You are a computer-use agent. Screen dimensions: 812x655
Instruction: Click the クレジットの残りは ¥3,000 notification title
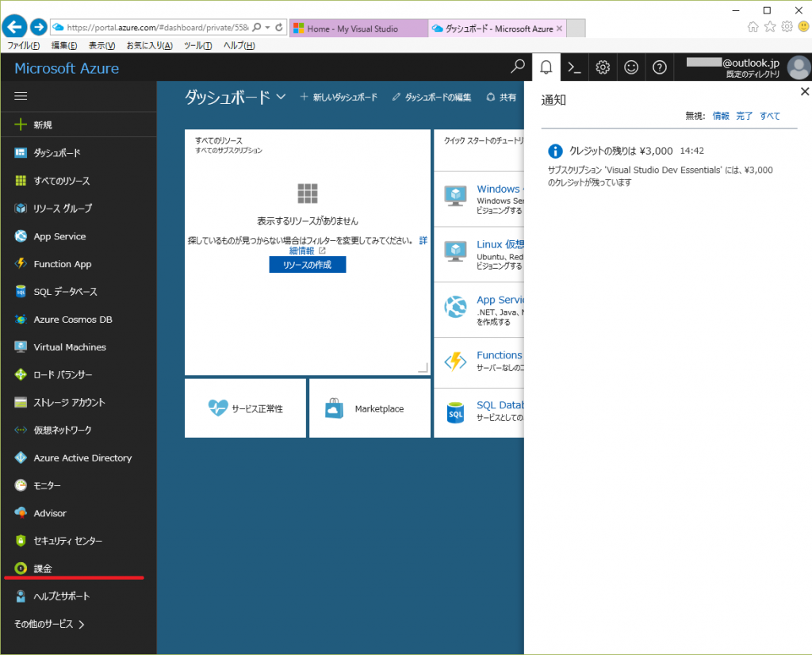coord(621,151)
